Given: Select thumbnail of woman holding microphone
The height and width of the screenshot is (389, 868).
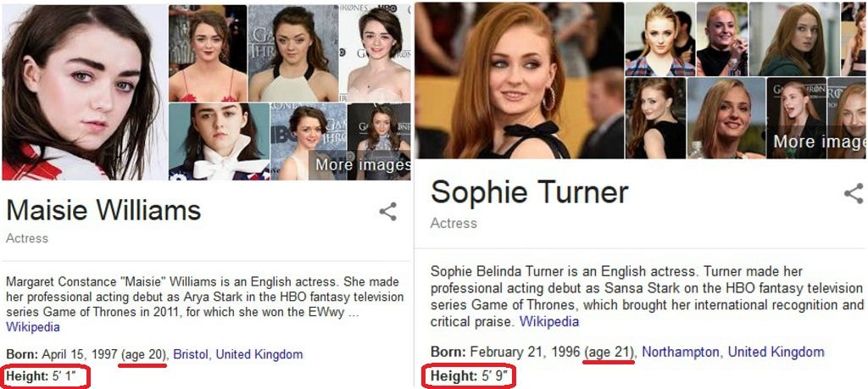Looking at the screenshot, I should (722, 39).
